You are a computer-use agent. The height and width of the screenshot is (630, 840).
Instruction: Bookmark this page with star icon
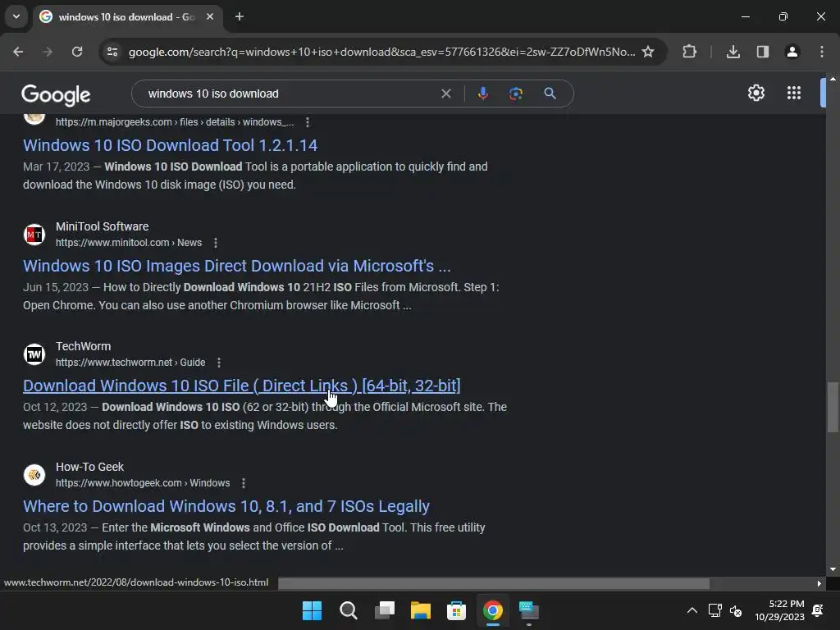tap(648, 52)
